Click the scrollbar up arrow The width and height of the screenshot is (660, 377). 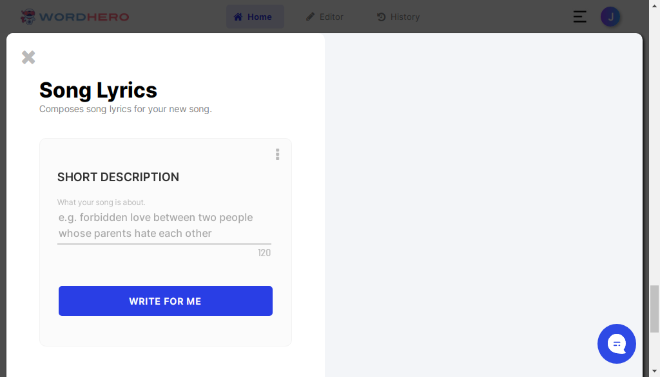coord(655,5)
